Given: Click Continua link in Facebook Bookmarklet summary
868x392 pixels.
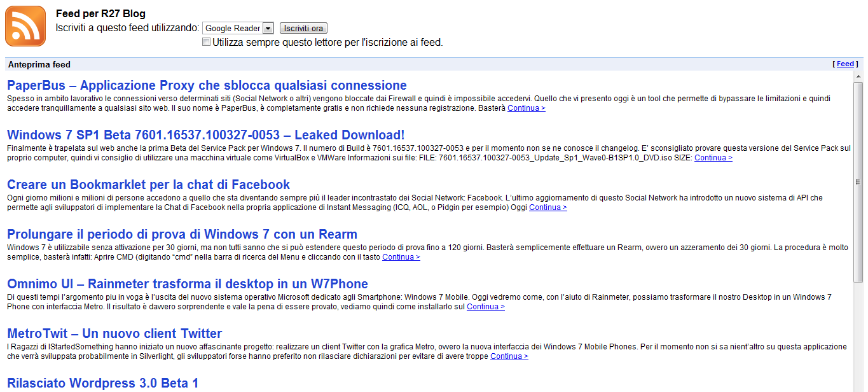Looking at the screenshot, I should [548, 207].
